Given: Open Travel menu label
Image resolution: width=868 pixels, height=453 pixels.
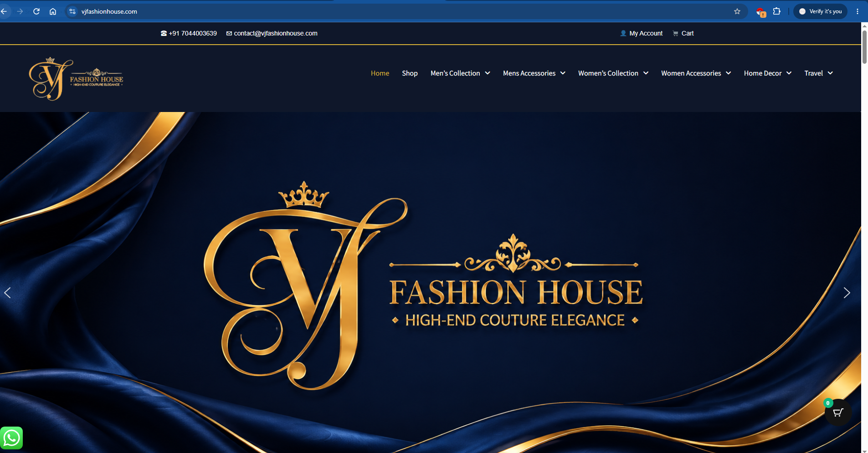Looking at the screenshot, I should pyautogui.click(x=813, y=73).
